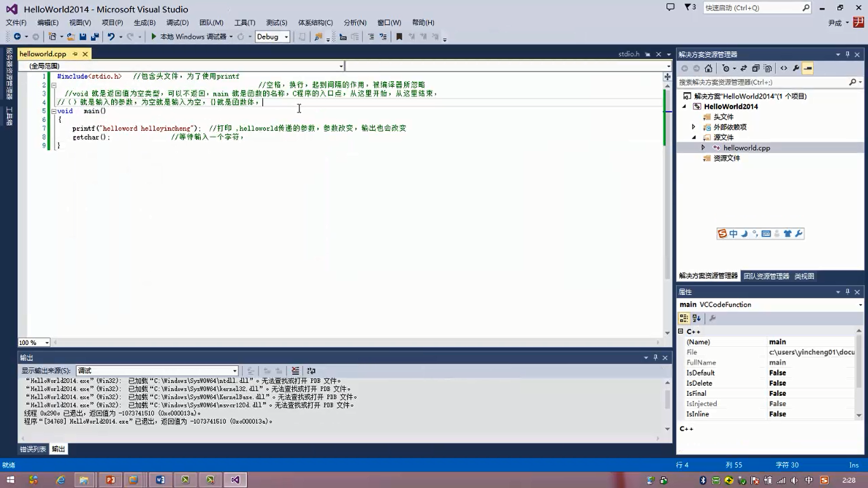Image resolution: width=868 pixels, height=488 pixels.
Task: Undo the last edit
Action: point(111,37)
